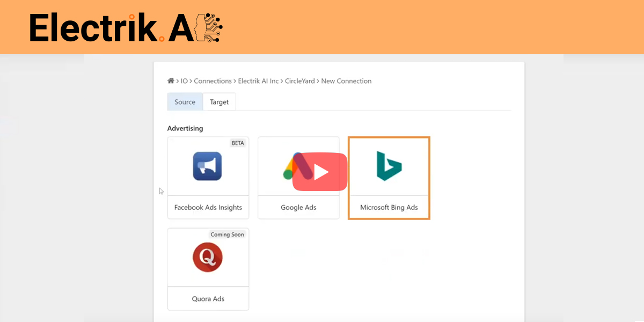The height and width of the screenshot is (322, 644).
Task: Click the Coming Soon badge on Quora Ads
Action: 227,234
